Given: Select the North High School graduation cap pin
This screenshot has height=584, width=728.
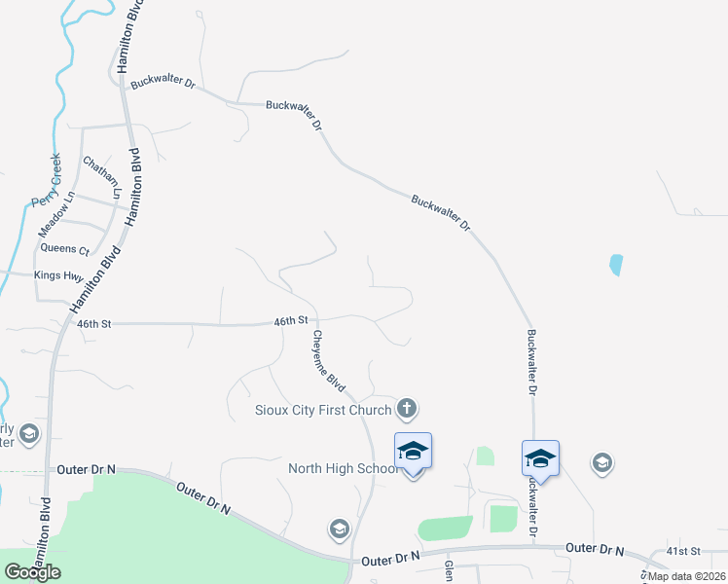Looking at the screenshot, I should coord(414,452).
